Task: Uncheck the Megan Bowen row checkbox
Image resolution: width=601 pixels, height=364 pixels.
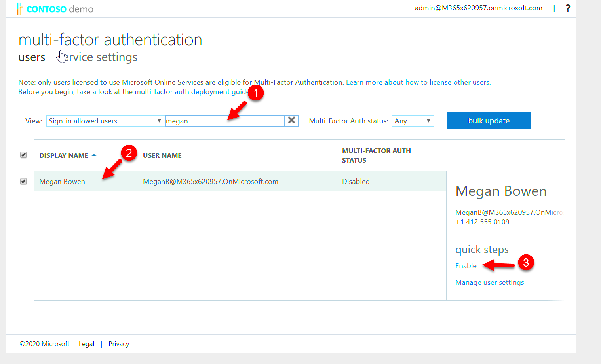Action: (x=23, y=181)
